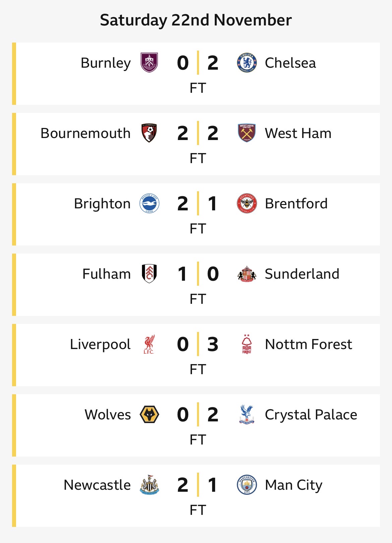The image size is (392, 543).
Task: Click the Newcastle club crest
Action: tap(149, 485)
